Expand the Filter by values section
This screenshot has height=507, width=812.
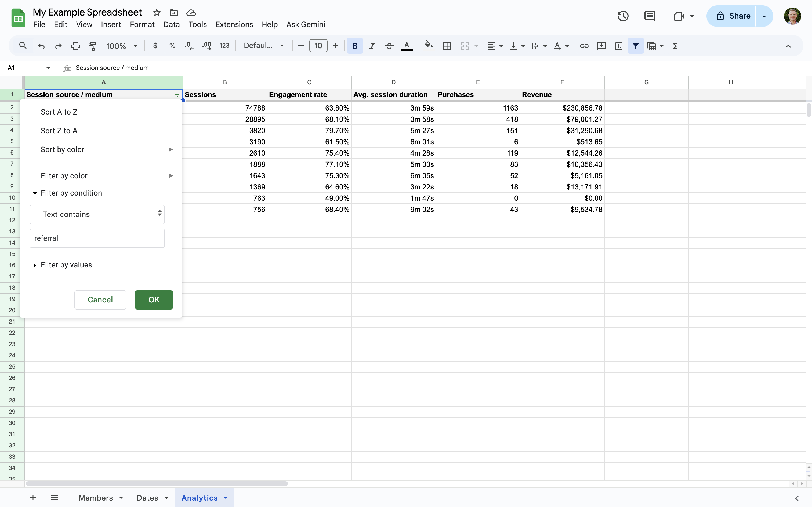pos(35,264)
